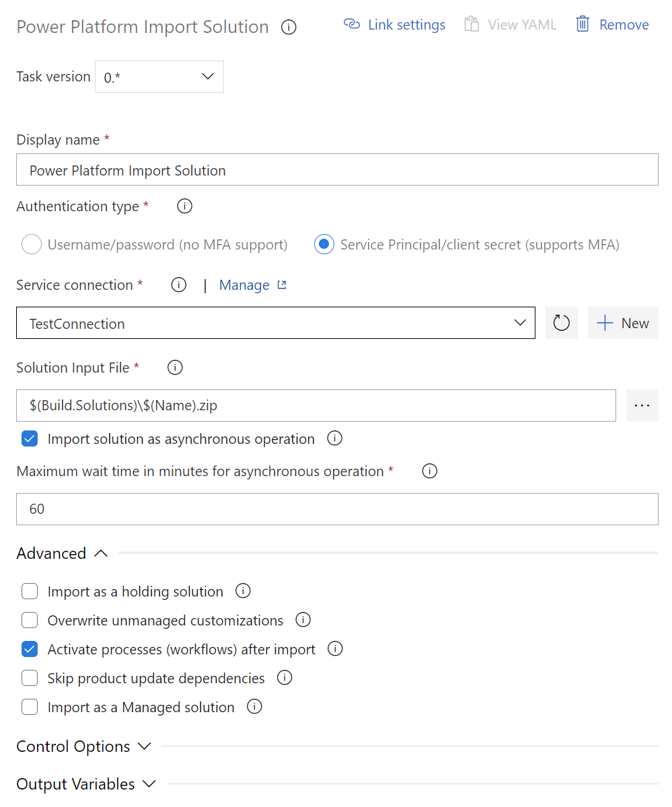The height and width of the screenshot is (807, 672).
Task: Create a New service connection
Action: pyautogui.click(x=623, y=323)
